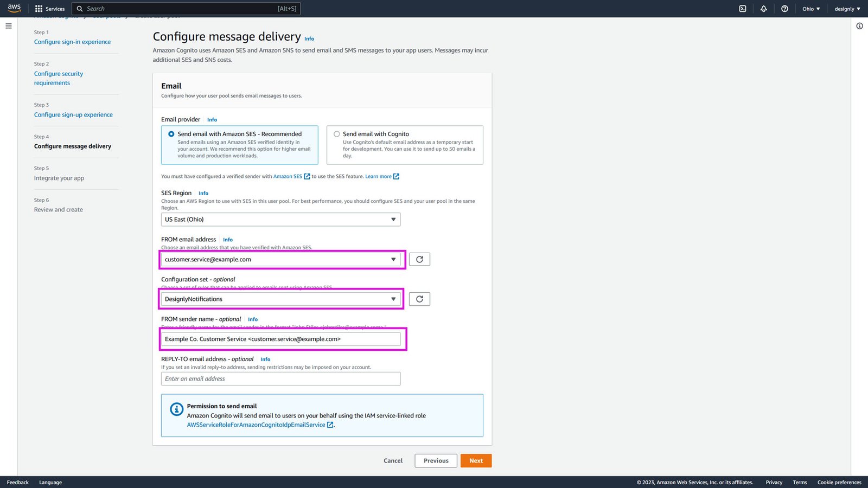Select Send email with Amazon SES option
This screenshot has width=868, height=488.
(171, 133)
